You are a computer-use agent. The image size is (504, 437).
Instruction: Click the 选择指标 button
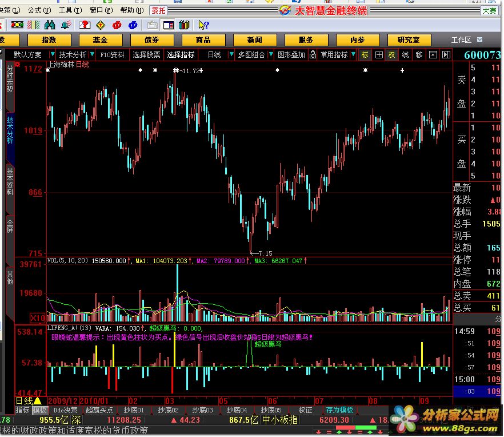point(181,55)
